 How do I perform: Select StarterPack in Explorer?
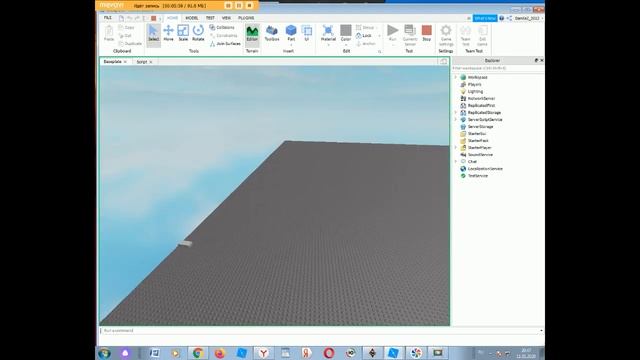(478, 140)
